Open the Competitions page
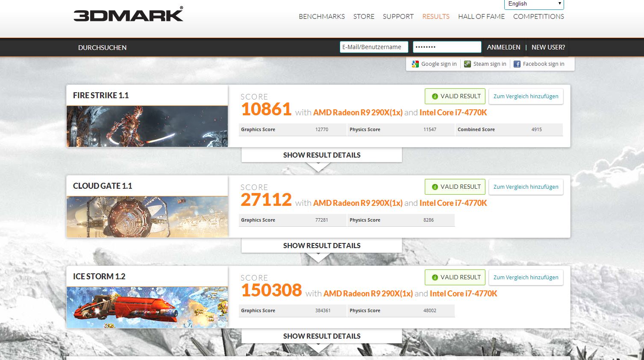644x360 pixels. click(x=538, y=17)
